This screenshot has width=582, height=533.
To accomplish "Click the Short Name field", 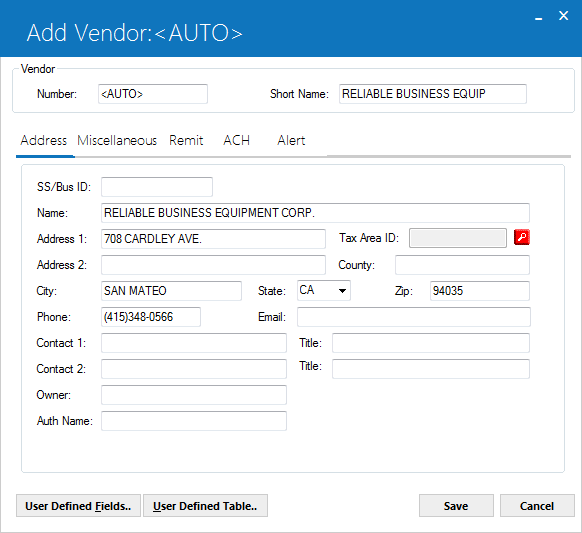I will click(433, 94).
